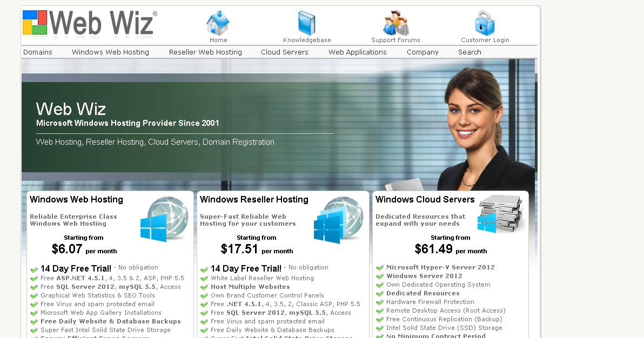Open the Support Forums people icon
The width and height of the screenshot is (644, 338).
coord(395,23)
